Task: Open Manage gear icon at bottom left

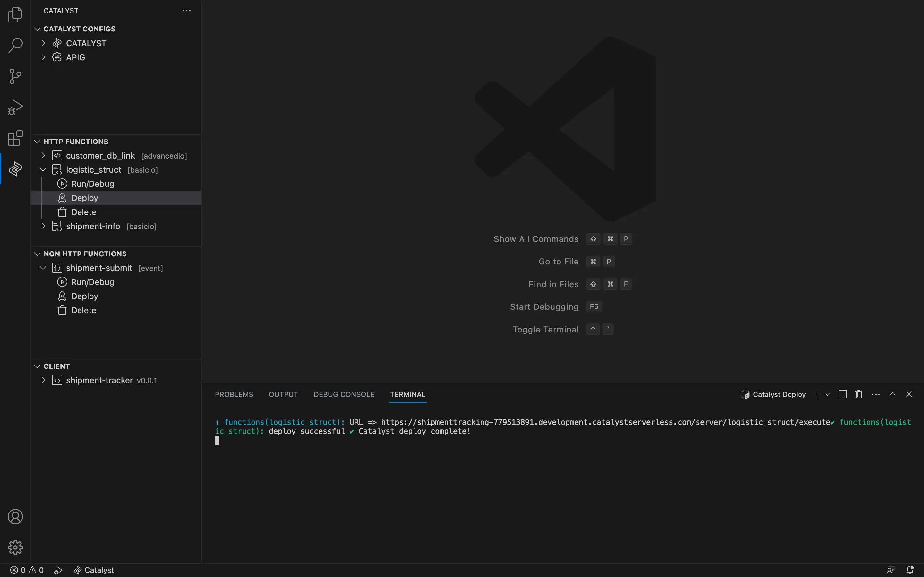Action: pos(15,547)
